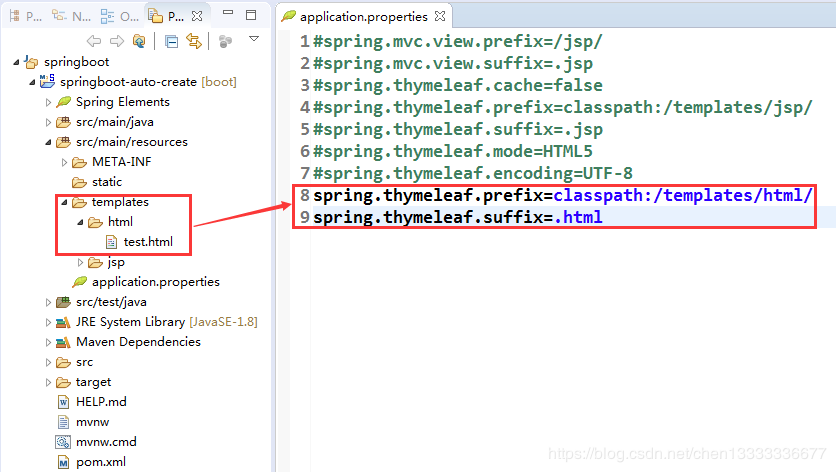Click the Collapse All toolbar icon
The image size is (836, 472).
(171, 41)
